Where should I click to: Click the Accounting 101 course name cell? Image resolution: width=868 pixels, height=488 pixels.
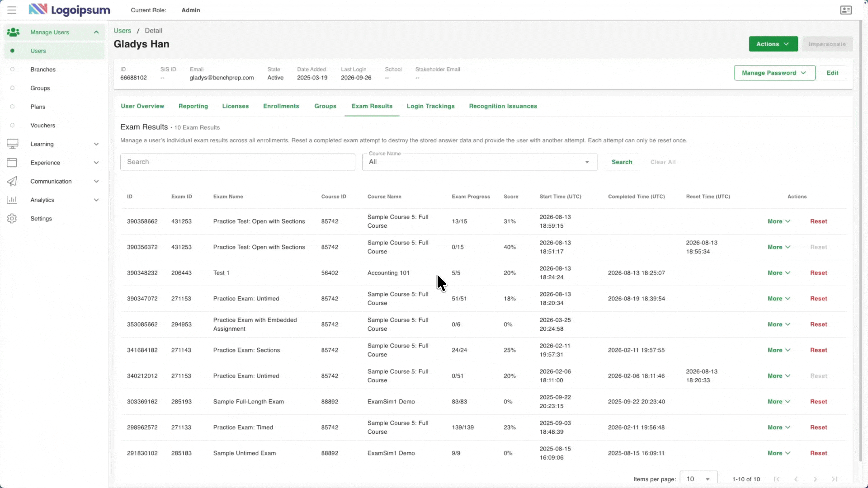(388, 273)
